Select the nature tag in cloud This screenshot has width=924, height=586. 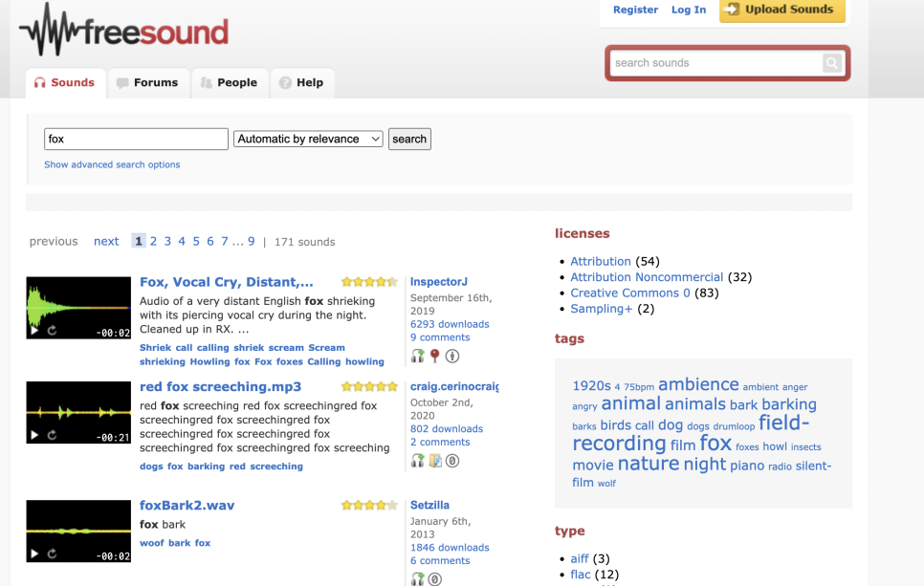pyautogui.click(x=649, y=464)
